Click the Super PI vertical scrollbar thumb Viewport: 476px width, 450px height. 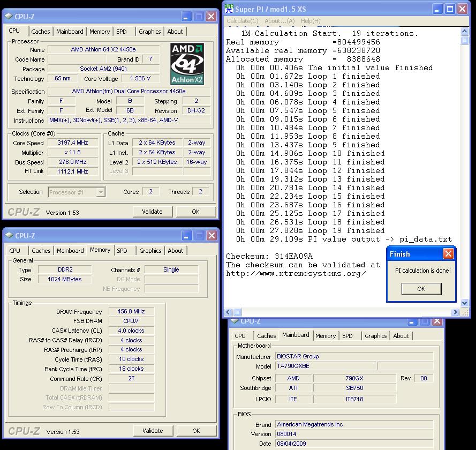point(464,40)
